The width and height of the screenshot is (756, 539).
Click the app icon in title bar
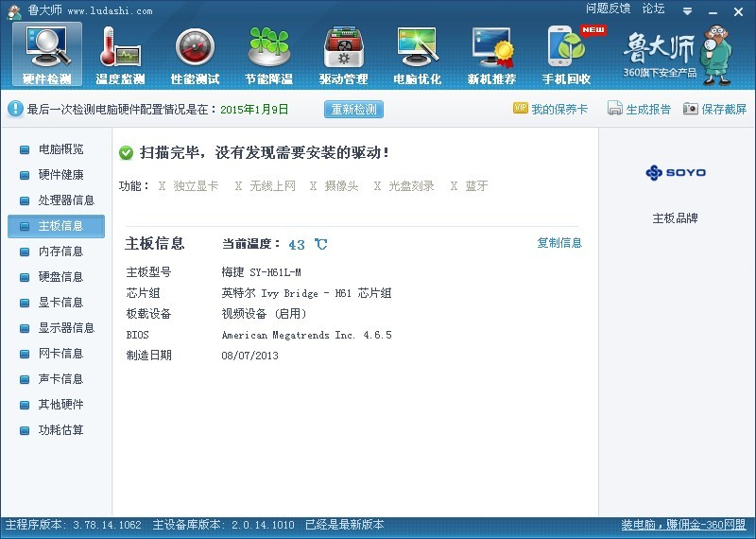point(14,11)
